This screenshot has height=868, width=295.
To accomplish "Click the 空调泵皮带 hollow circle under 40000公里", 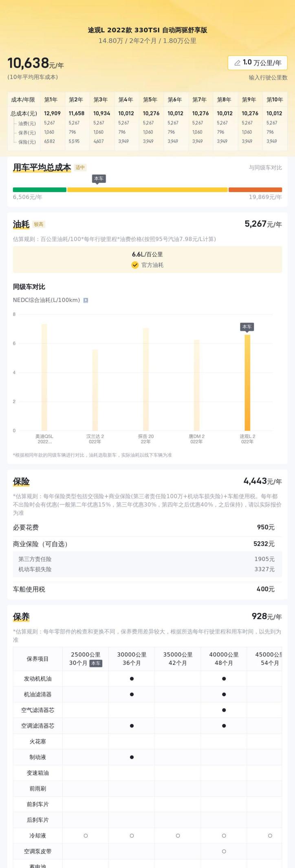I will tap(224, 852).
